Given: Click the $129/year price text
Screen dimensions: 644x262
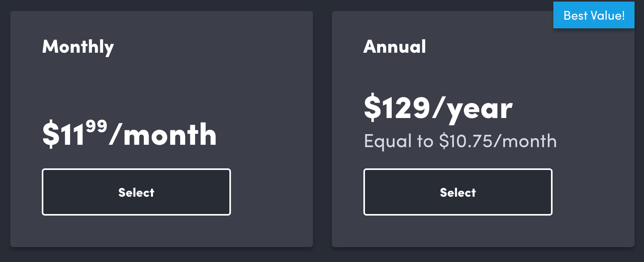Looking at the screenshot, I should 438,108.
